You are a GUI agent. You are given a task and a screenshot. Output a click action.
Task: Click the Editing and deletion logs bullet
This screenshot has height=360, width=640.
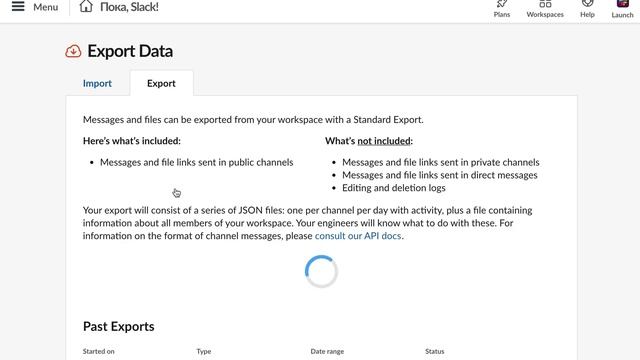click(x=393, y=188)
